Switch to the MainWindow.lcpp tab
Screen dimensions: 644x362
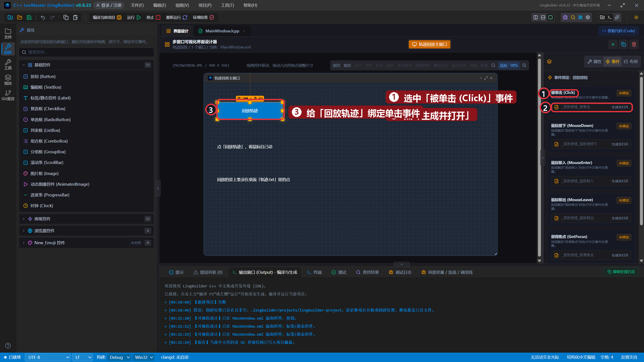click(222, 31)
